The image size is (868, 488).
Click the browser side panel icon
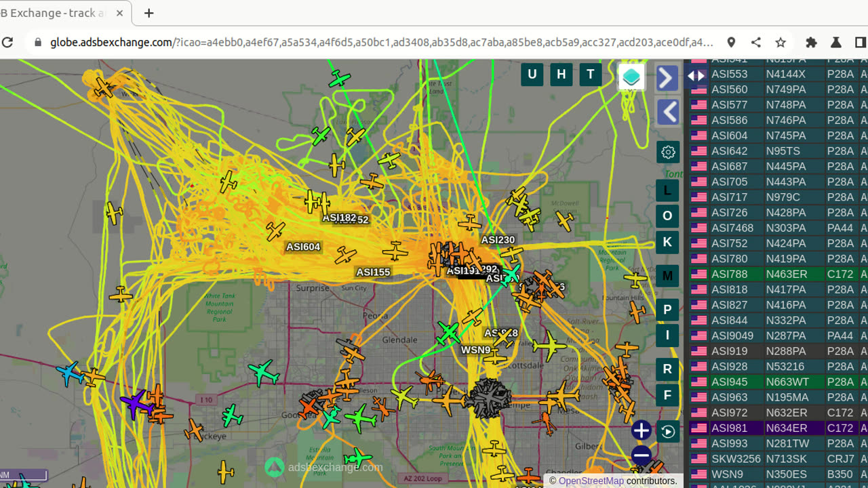(860, 42)
